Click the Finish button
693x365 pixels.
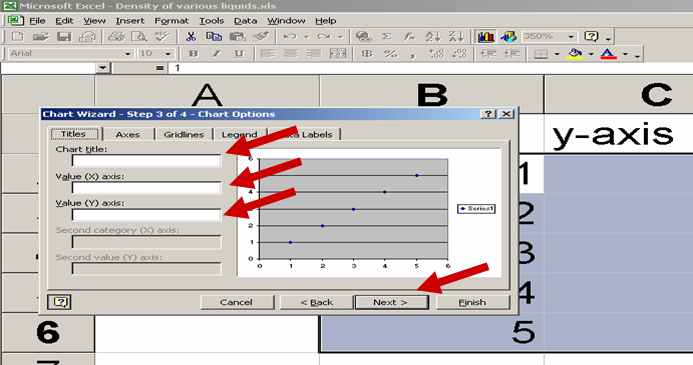[x=472, y=302]
